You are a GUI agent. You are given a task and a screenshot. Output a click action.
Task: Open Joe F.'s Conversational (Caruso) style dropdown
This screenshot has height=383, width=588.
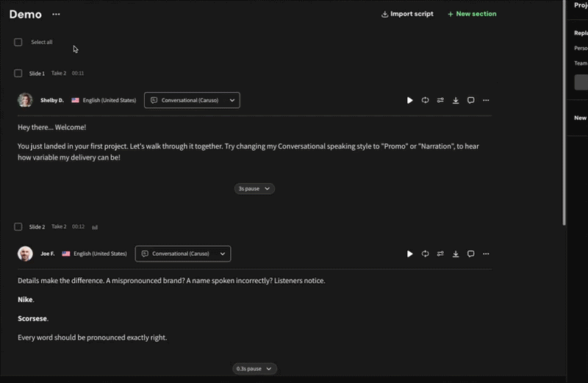pyautogui.click(x=183, y=254)
